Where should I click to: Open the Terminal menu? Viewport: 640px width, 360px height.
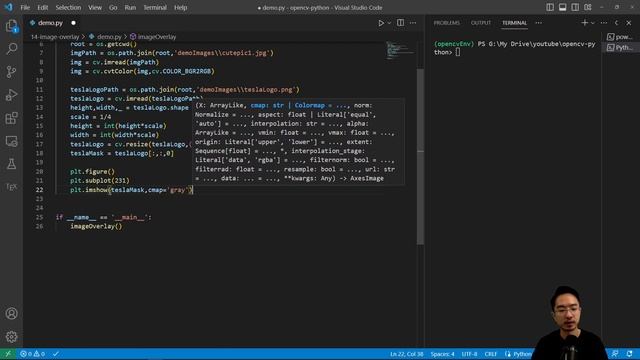pos(155,7)
